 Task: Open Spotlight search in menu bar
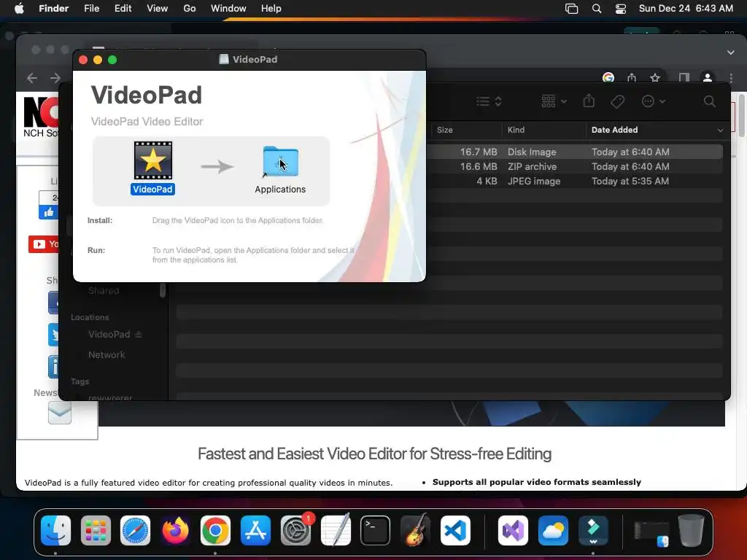597,9
